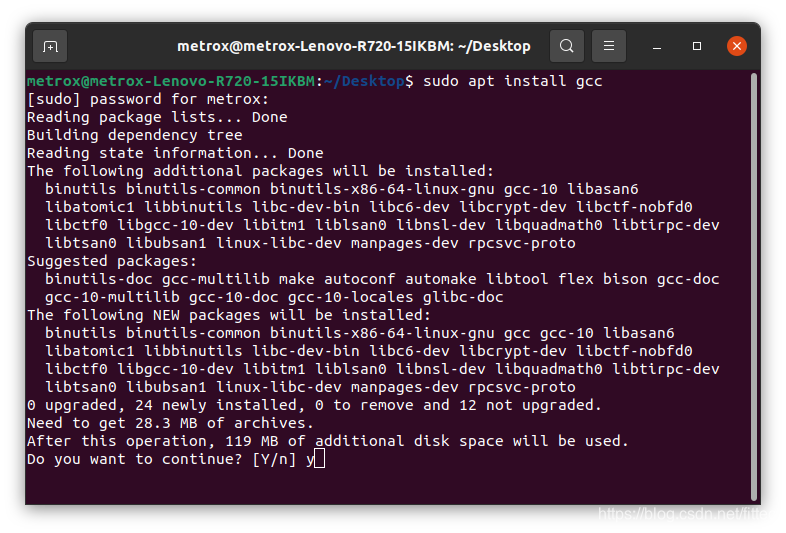
Task: Click 'gcc-10-multilib' in suggested packages
Action: click(x=112, y=297)
